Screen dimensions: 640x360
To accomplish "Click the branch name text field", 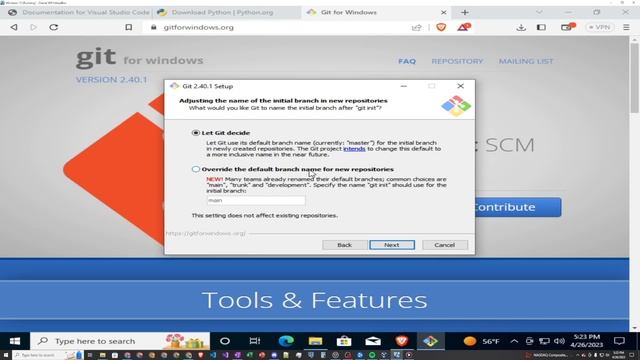I will tap(256, 200).
